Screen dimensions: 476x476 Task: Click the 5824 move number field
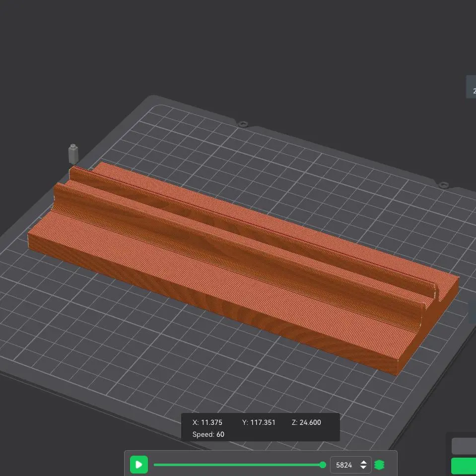point(350,465)
